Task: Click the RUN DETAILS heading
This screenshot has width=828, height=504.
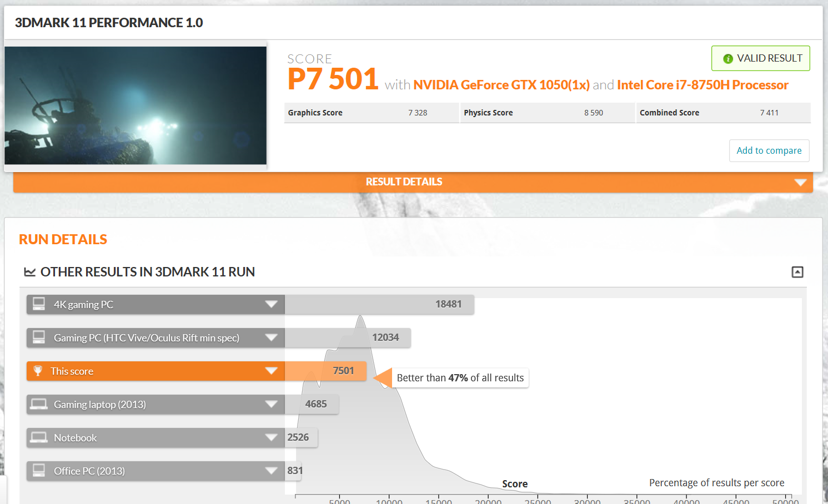Action: click(63, 239)
